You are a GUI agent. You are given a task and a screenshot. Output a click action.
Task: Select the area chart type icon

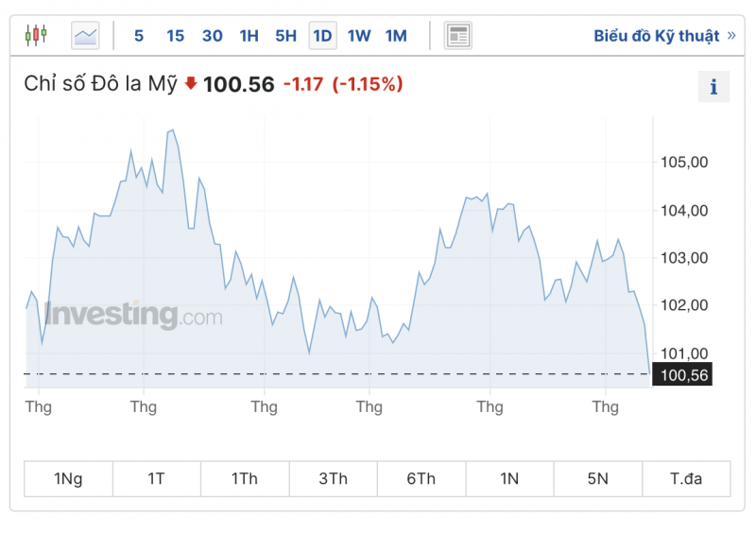(x=85, y=36)
